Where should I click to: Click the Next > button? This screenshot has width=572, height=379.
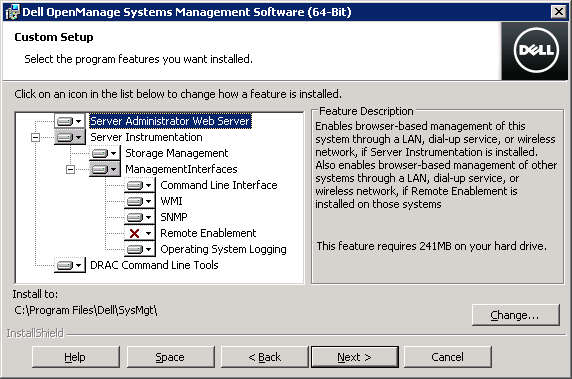[355, 357]
